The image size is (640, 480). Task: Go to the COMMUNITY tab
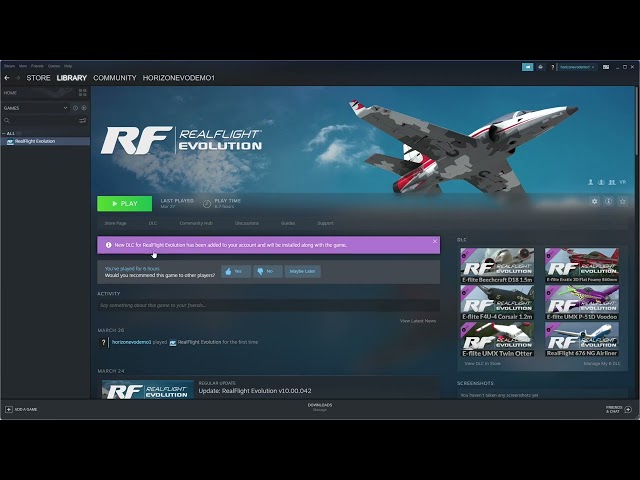click(x=115, y=78)
